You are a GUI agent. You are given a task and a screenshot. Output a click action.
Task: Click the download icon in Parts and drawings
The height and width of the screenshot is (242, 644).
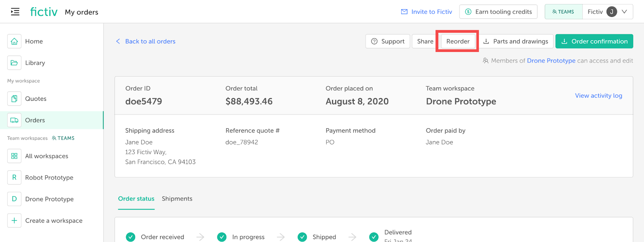point(486,41)
